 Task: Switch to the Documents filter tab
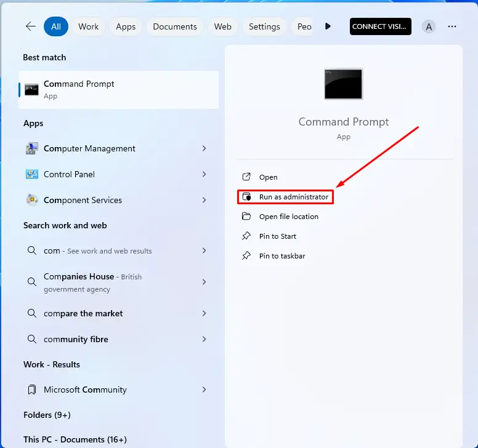click(x=175, y=26)
